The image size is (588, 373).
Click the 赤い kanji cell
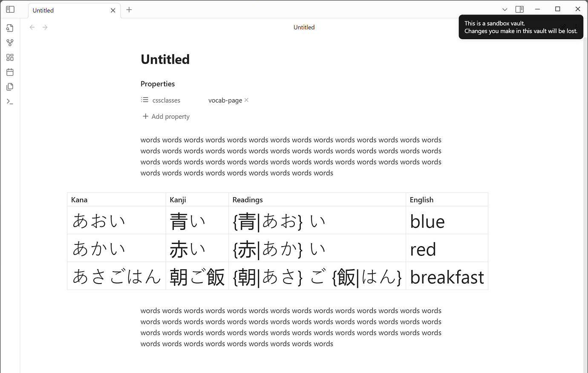[x=197, y=248]
